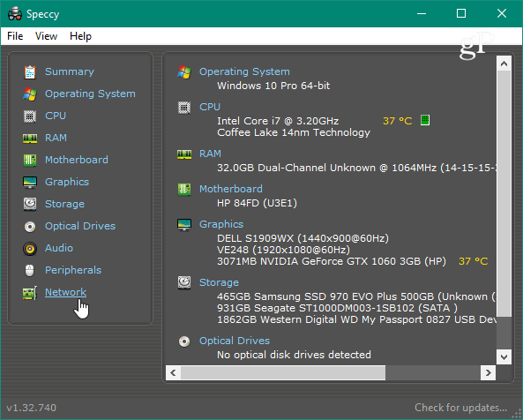Open the File menu

click(15, 36)
